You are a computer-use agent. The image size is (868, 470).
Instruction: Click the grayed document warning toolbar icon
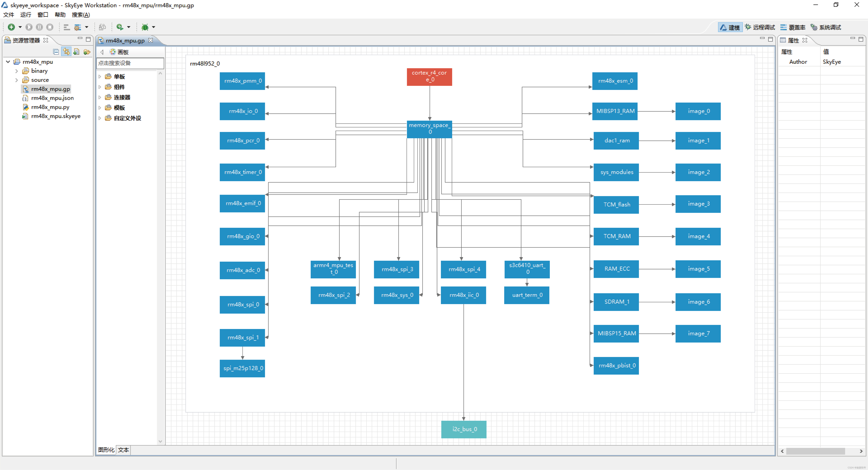pyautogui.click(x=102, y=27)
